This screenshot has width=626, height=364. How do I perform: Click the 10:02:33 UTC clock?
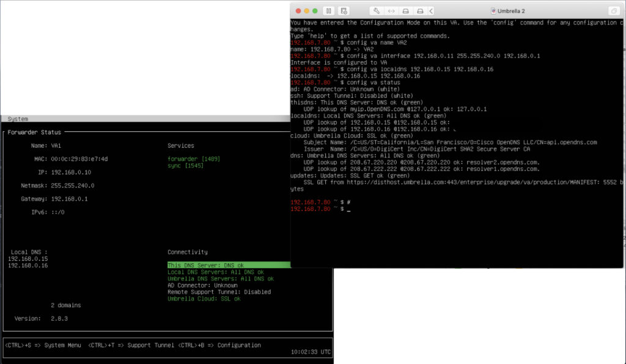point(311,352)
